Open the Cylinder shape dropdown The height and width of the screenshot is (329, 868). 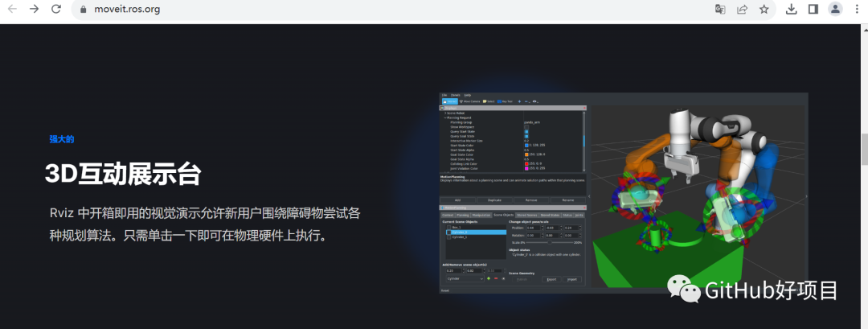tap(465, 278)
